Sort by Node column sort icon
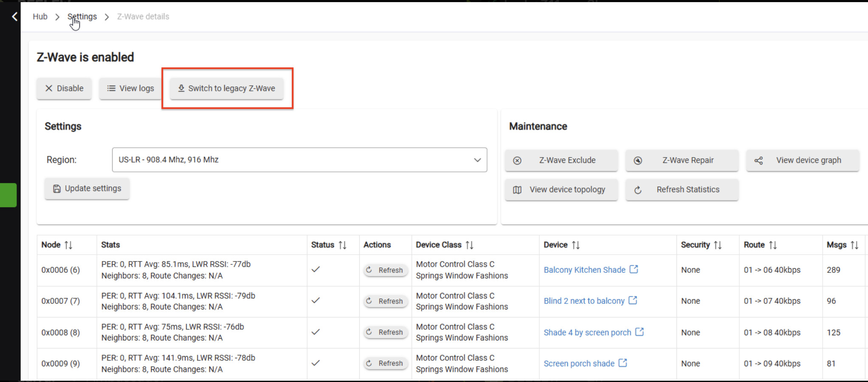This screenshot has width=868, height=382. tap(68, 245)
